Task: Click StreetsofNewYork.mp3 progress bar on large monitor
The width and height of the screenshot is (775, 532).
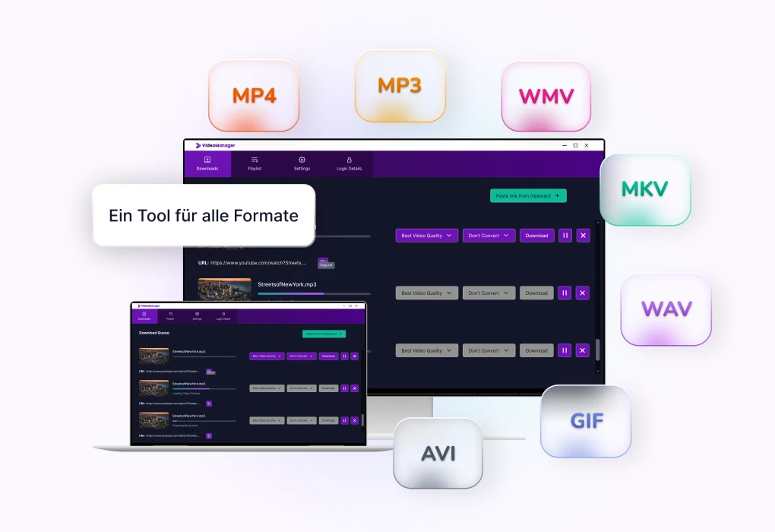Action: [x=314, y=293]
